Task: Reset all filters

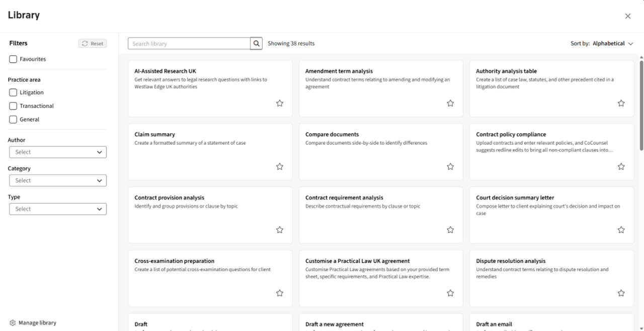Action: tap(93, 44)
